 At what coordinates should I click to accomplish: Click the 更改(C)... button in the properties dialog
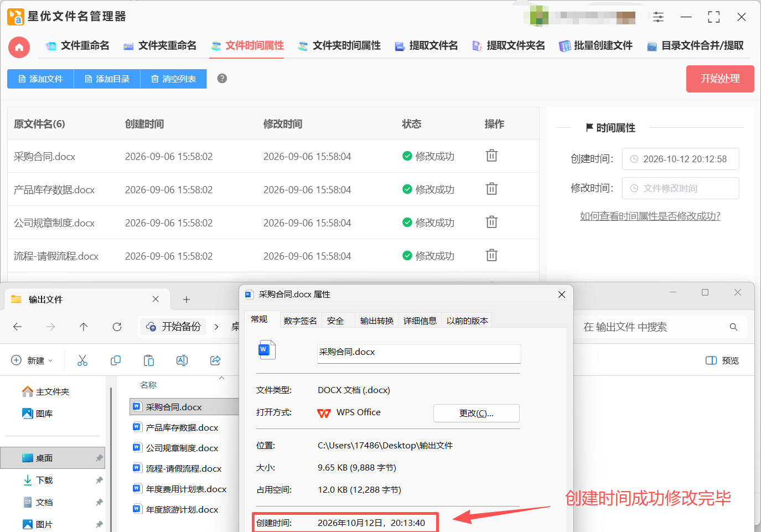477,413
